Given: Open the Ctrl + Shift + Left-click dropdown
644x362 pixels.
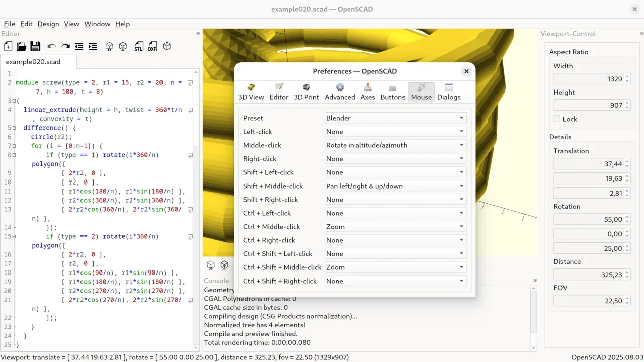Looking at the screenshot, I should [395, 254].
